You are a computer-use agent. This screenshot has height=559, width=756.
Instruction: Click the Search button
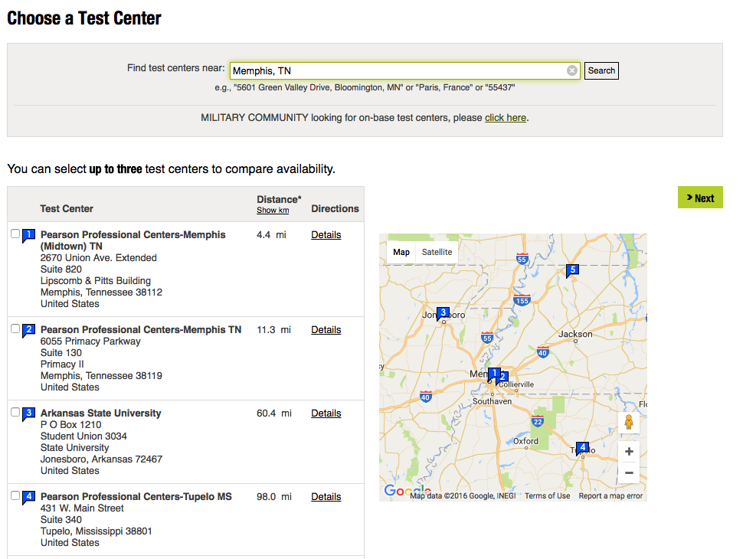point(601,70)
